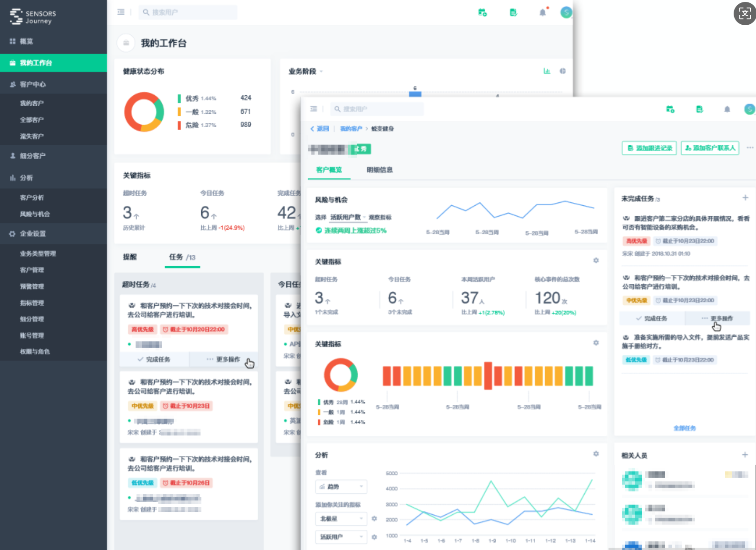The width and height of the screenshot is (756, 550).
Task: Collapse the sidebar using workbench window menu icon
Action: click(121, 12)
